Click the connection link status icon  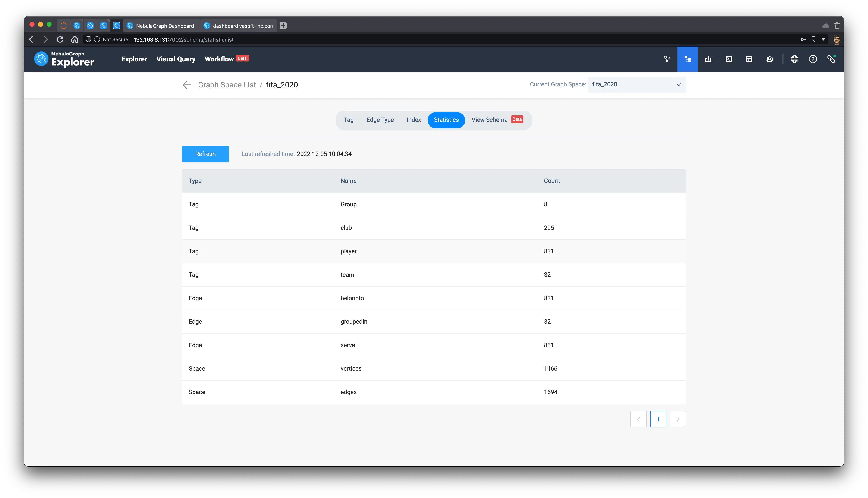[x=831, y=59]
